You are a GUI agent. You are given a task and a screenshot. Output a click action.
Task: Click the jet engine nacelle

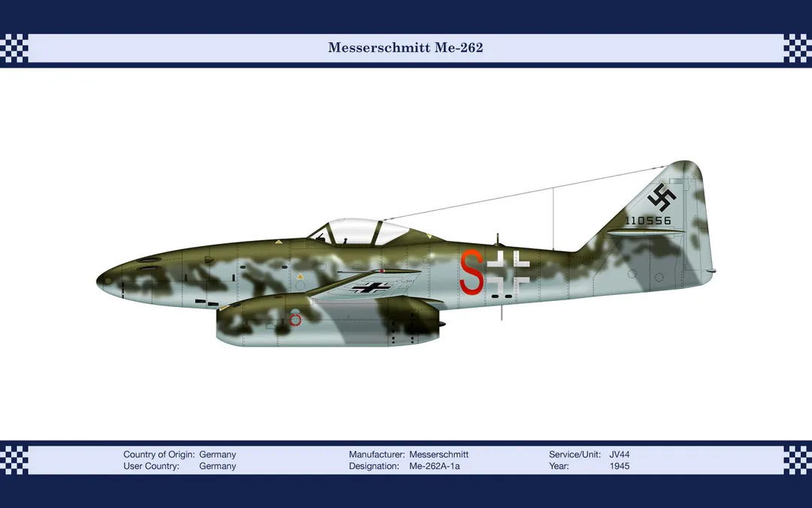pyautogui.click(x=330, y=321)
